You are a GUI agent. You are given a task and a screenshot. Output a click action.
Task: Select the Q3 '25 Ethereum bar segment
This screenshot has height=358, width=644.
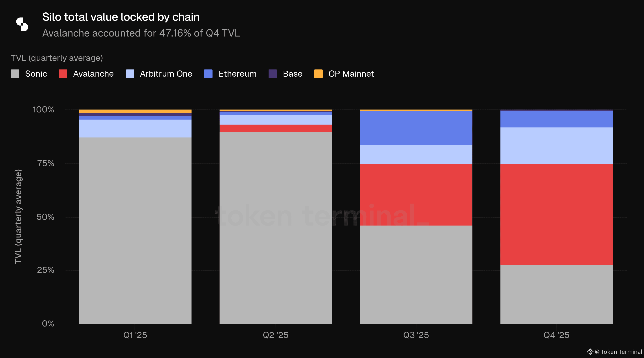pyautogui.click(x=416, y=128)
